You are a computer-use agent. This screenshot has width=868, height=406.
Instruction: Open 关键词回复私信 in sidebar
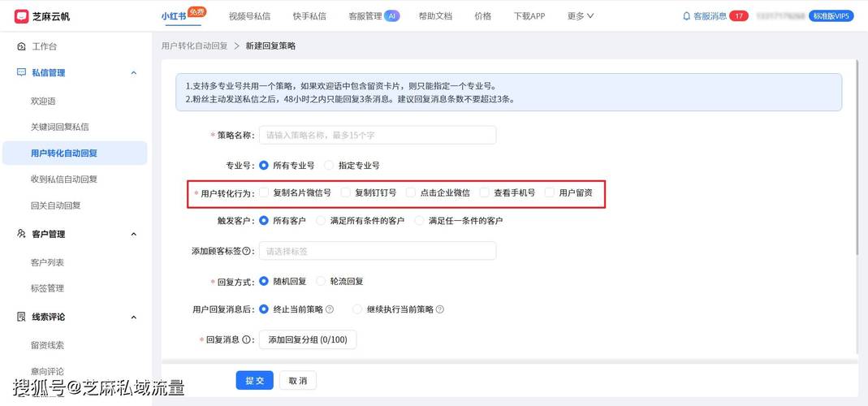(x=60, y=127)
